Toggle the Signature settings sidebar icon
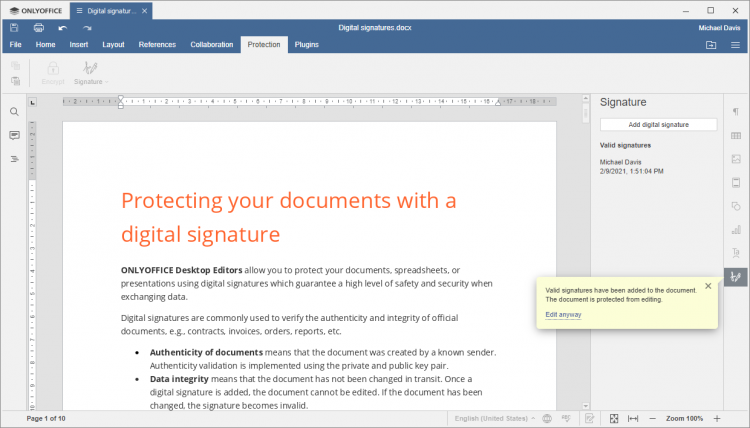 coord(736,277)
